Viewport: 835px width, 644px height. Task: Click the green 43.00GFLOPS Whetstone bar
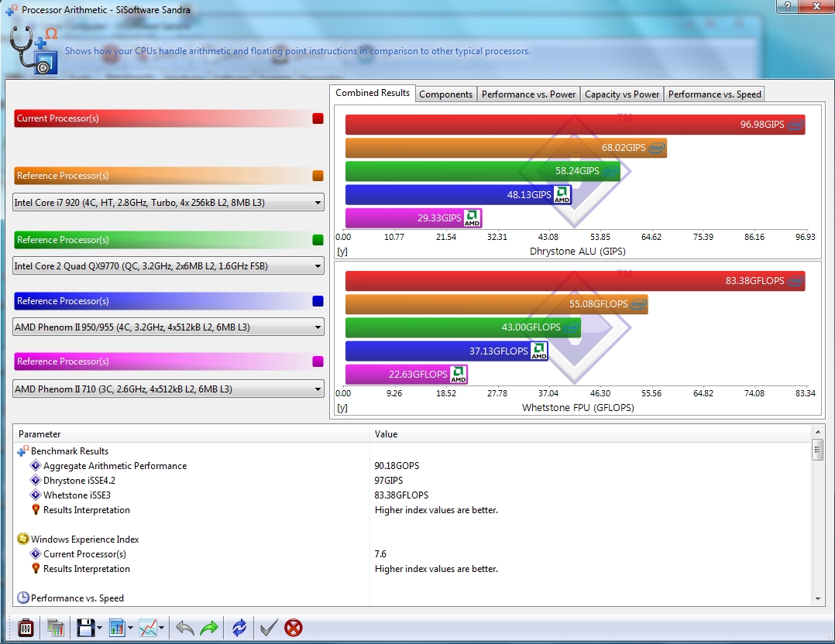(462, 327)
